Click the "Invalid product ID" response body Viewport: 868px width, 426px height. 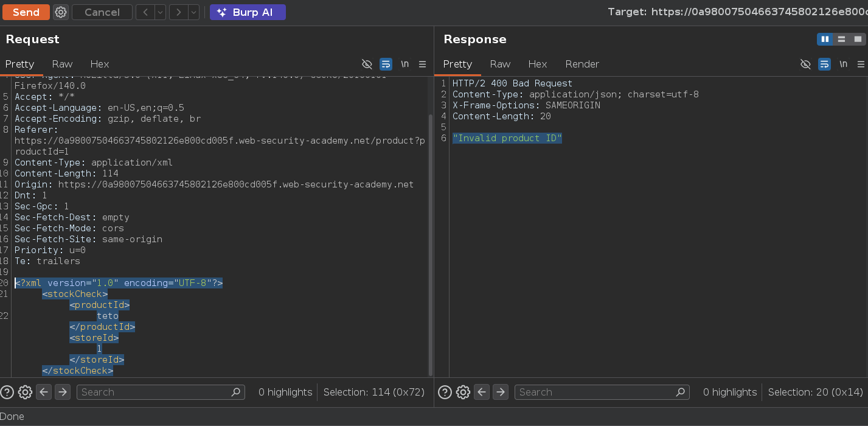[507, 138]
